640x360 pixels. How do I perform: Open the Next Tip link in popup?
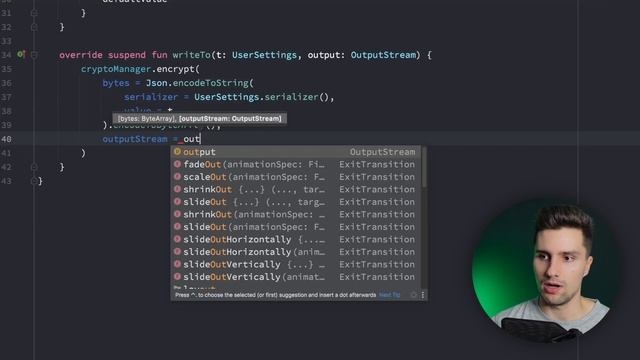[389, 295]
